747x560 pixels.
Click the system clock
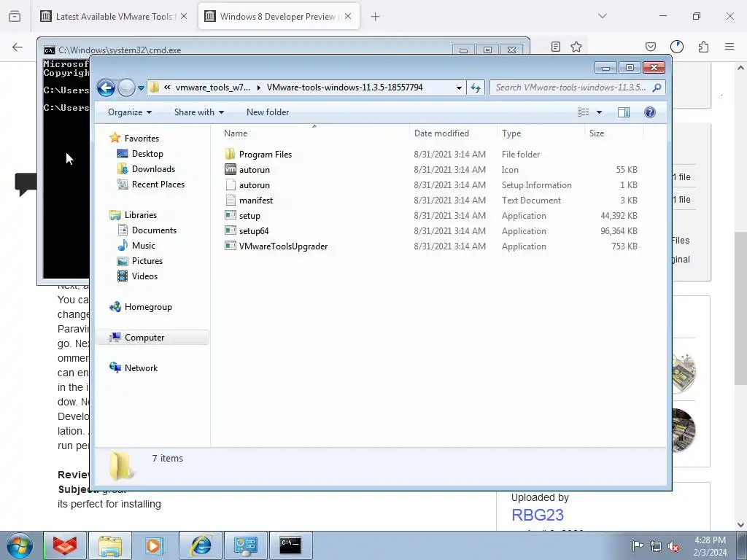pyautogui.click(x=710, y=546)
